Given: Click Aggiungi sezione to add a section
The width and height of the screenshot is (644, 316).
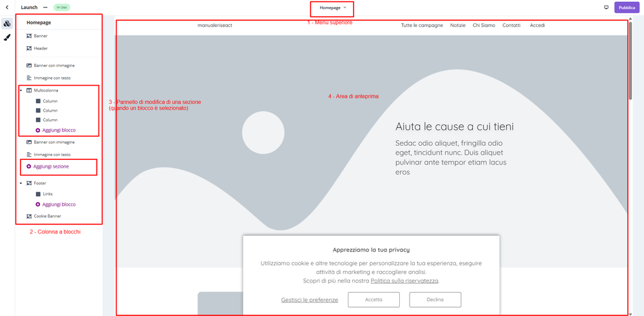Looking at the screenshot, I should [51, 166].
